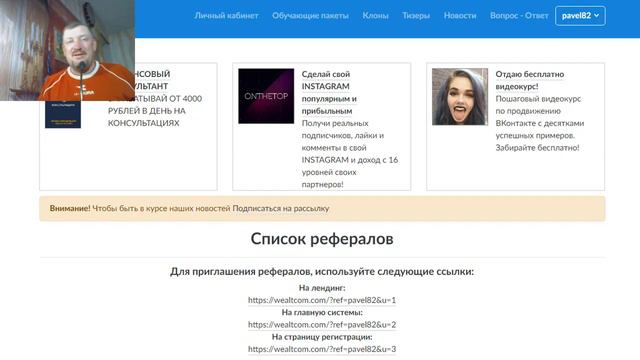
Task: Open the Вопрос - Ответ page
Action: click(519, 16)
